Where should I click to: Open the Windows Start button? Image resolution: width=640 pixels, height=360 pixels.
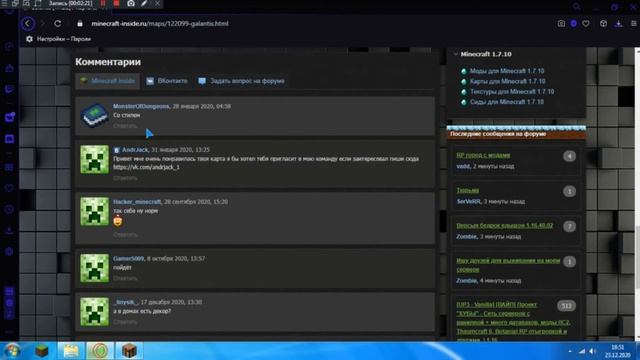(x=12, y=351)
